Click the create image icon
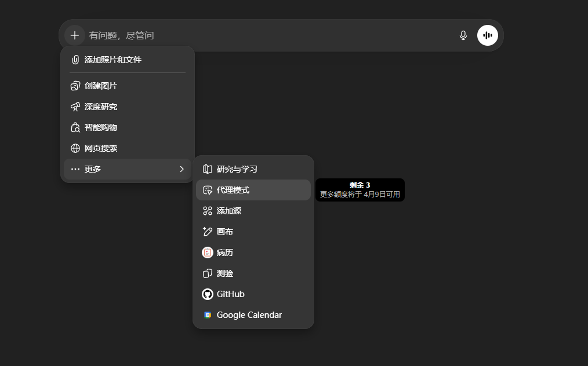 point(75,86)
